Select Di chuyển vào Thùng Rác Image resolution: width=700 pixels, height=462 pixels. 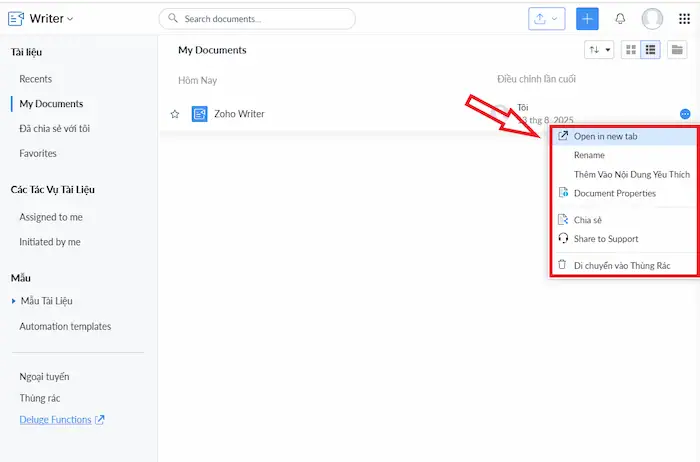click(621, 266)
